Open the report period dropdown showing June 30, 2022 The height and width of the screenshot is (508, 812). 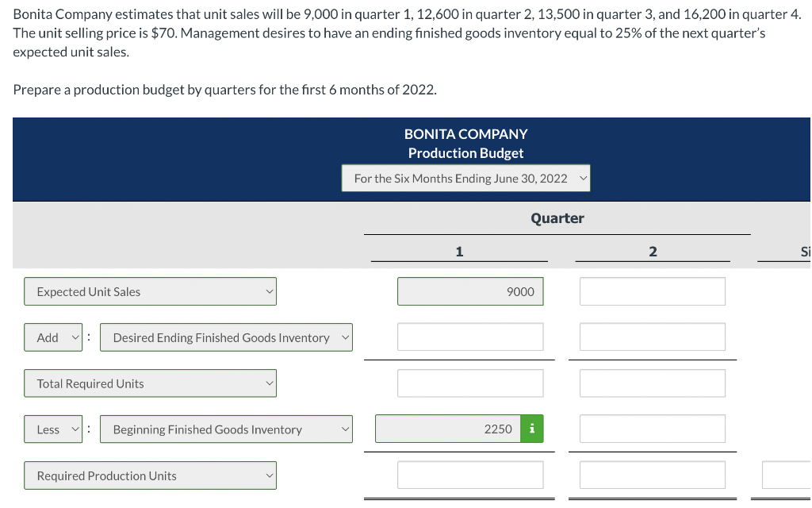coord(465,178)
